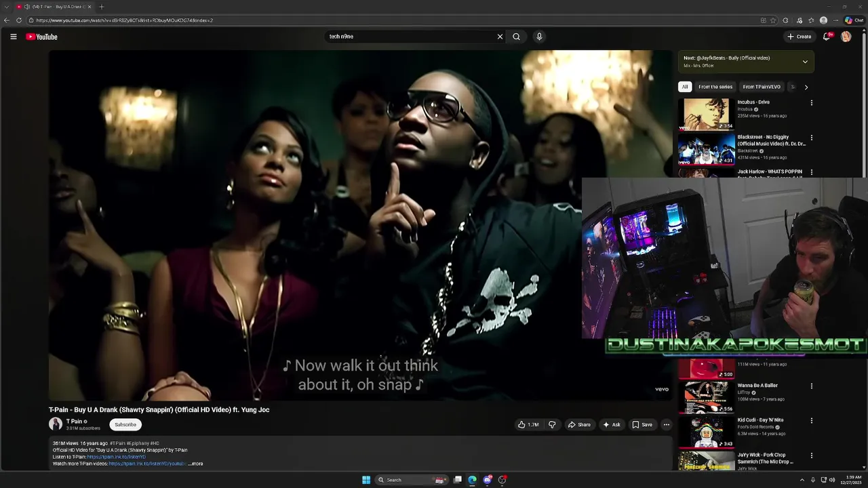Viewport: 868px width, 488px height.
Task: Open Kid Cudi - Day 'N' Nite thumbnail
Action: click(x=707, y=431)
